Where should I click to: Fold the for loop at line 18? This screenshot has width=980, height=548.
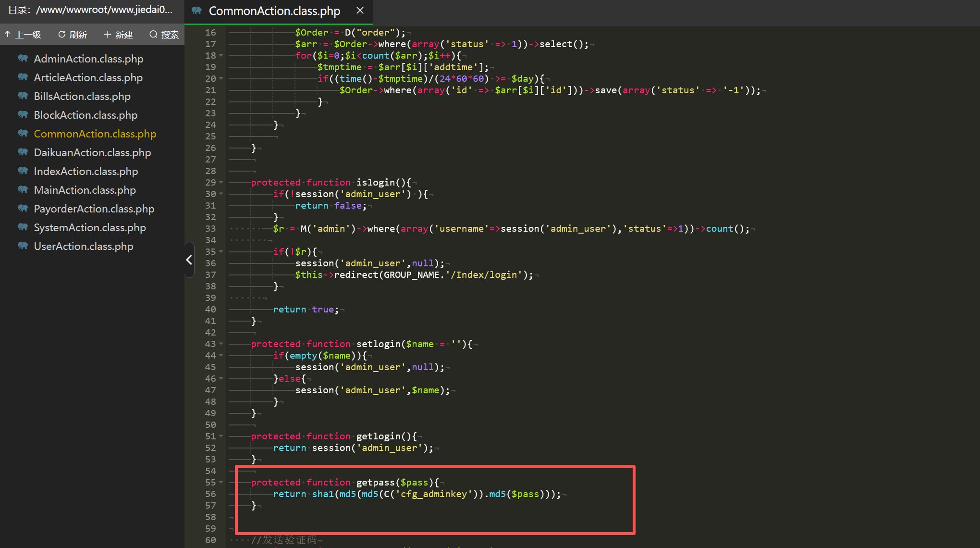coord(221,56)
